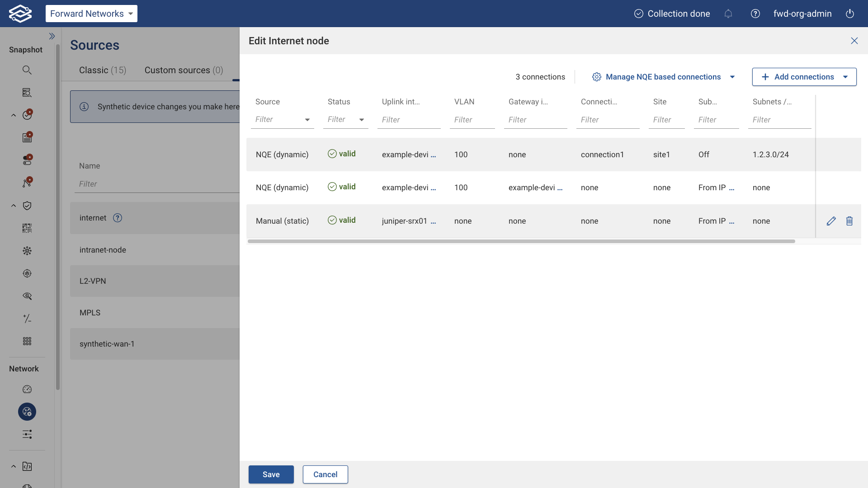Open the Status filter dropdown
This screenshot has width=868, height=488.
click(346, 120)
